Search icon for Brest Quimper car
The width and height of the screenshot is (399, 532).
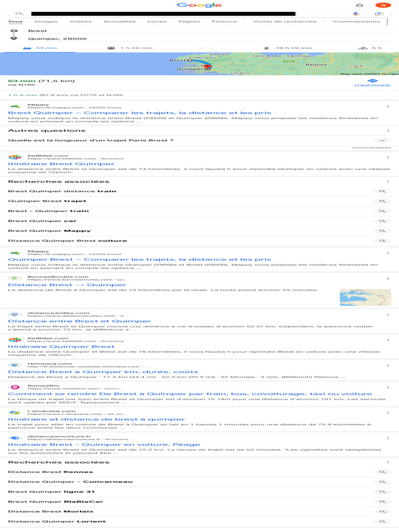coord(382,221)
